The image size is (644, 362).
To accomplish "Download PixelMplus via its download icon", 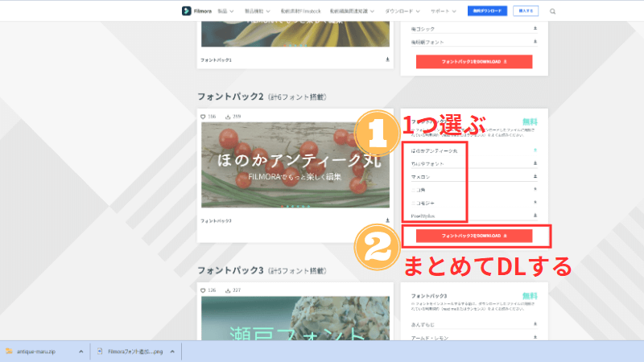I will point(535,215).
